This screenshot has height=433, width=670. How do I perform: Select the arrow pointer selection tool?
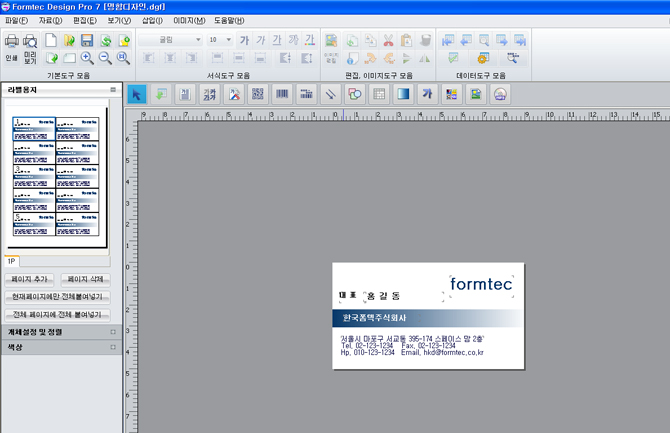point(137,94)
